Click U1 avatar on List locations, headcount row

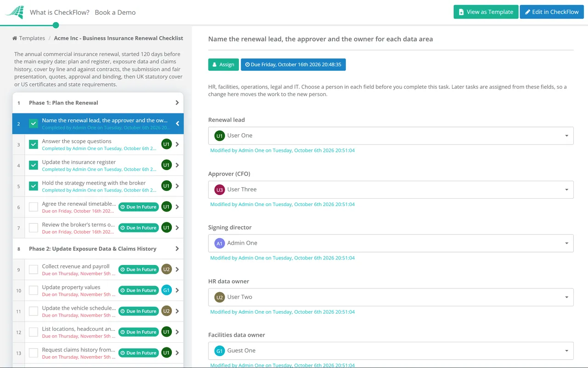coord(166,332)
